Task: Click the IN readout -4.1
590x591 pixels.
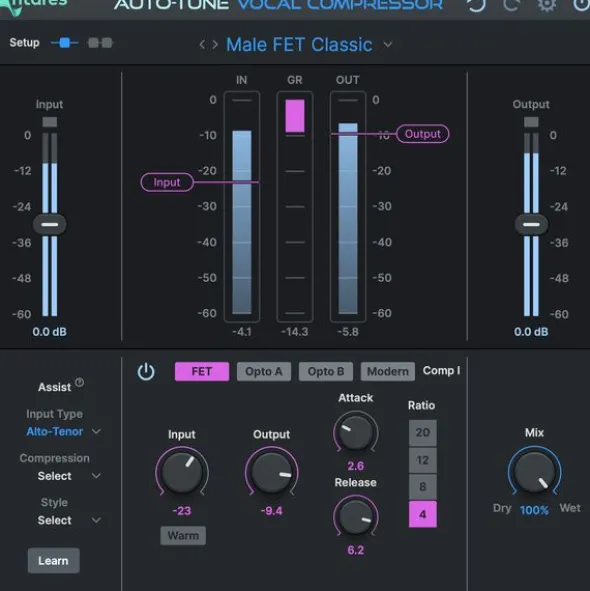Action: [242, 332]
